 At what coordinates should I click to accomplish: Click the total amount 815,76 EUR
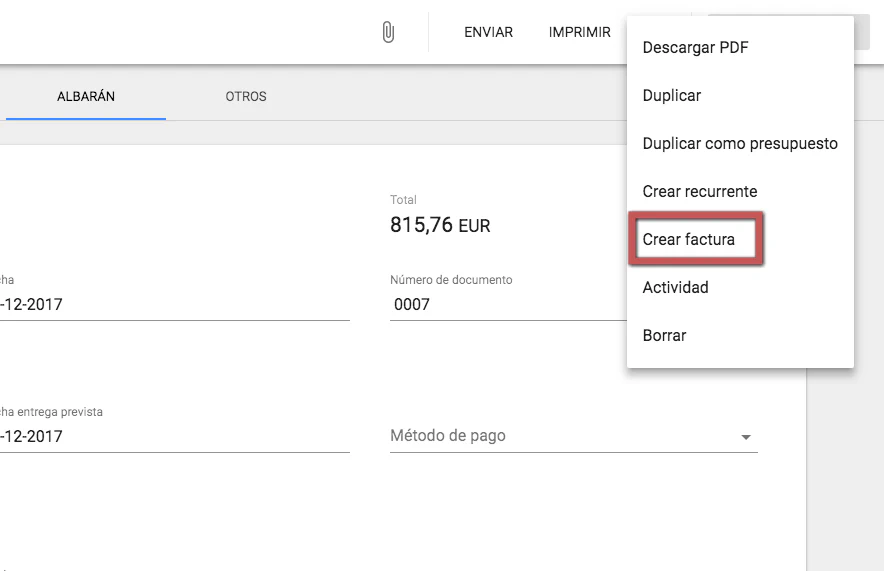[x=440, y=226]
